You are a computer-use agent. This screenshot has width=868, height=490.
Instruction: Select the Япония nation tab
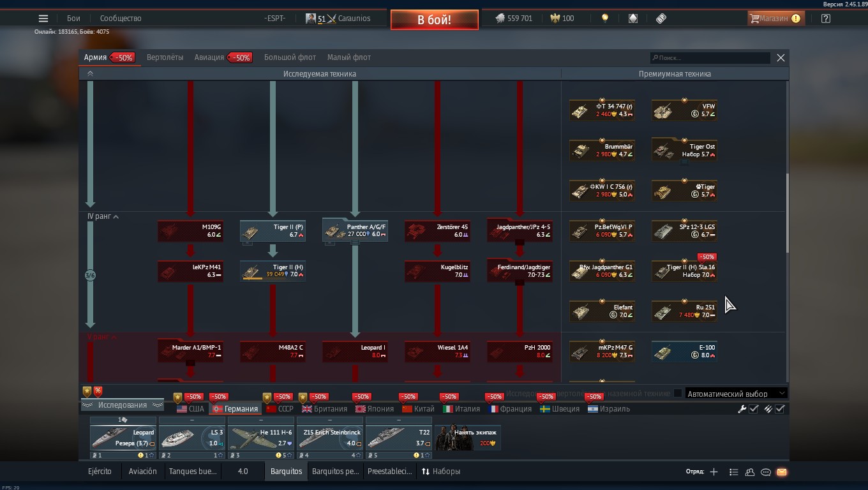click(x=375, y=409)
